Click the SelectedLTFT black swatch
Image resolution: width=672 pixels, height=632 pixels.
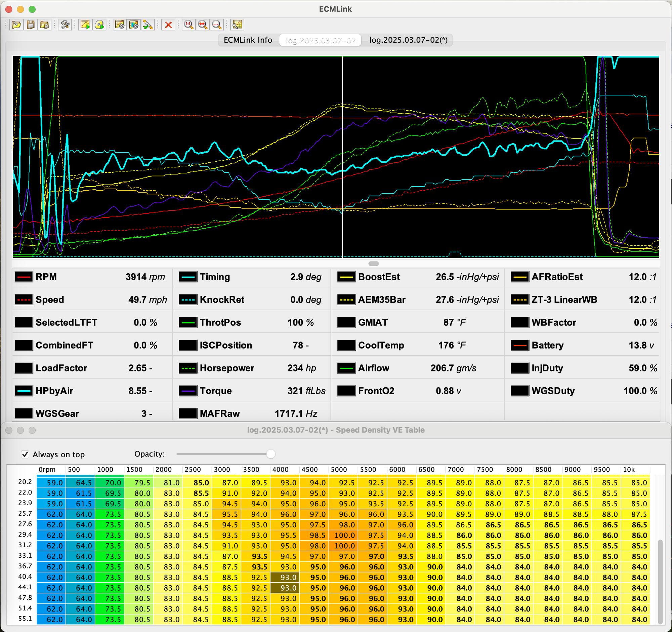24,323
